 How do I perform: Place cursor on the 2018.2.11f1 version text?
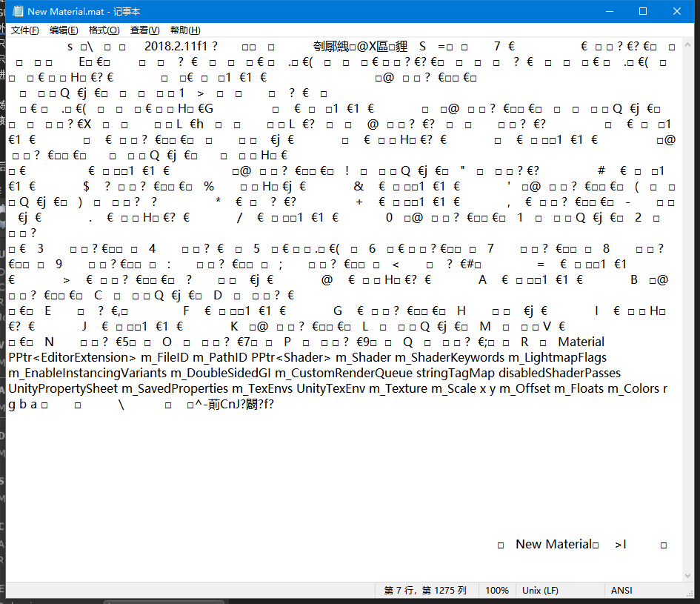177,46
